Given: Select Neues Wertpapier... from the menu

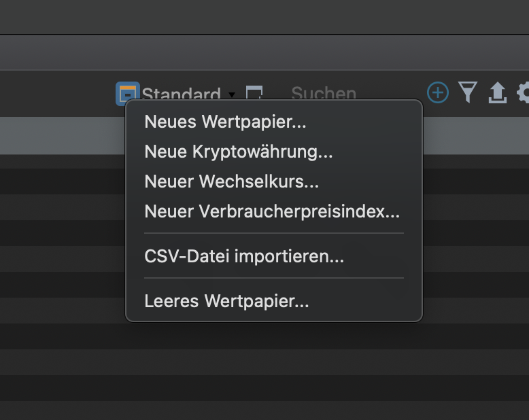Looking at the screenshot, I should click(x=226, y=122).
